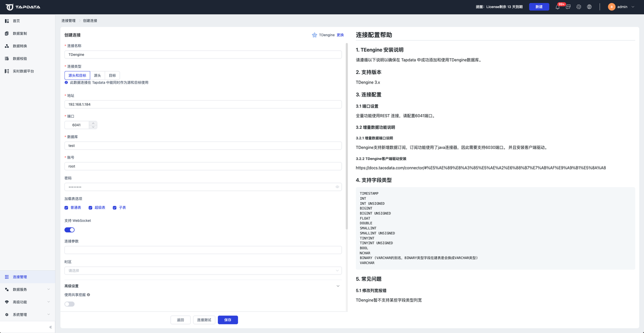Click the 连接参数 input field
644x333 pixels.
pyautogui.click(x=203, y=250)
